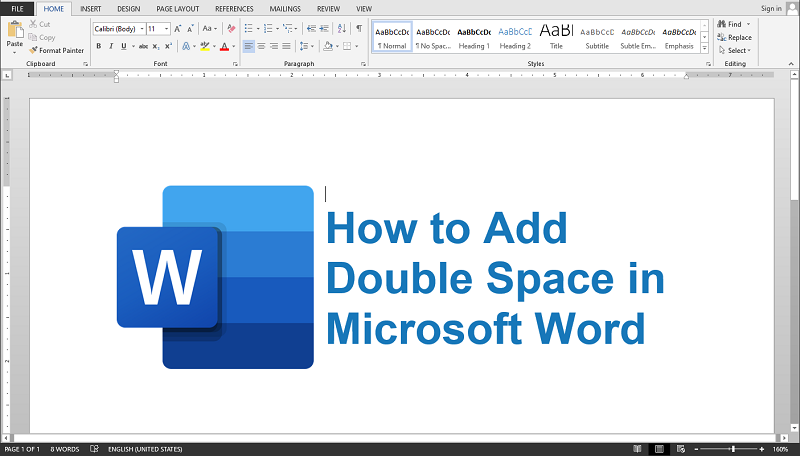
Task: Click the tab selector at ruler corner
Action: (x=7, y=75)
